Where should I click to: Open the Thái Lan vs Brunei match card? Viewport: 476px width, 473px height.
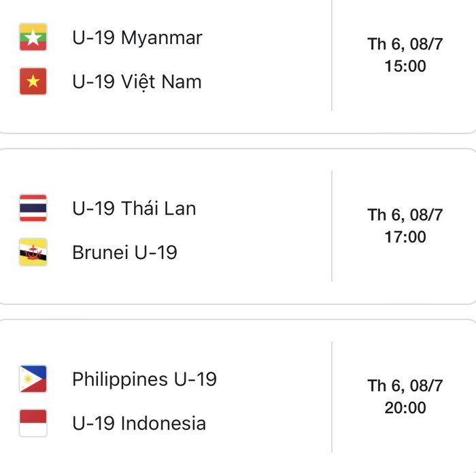238,226
